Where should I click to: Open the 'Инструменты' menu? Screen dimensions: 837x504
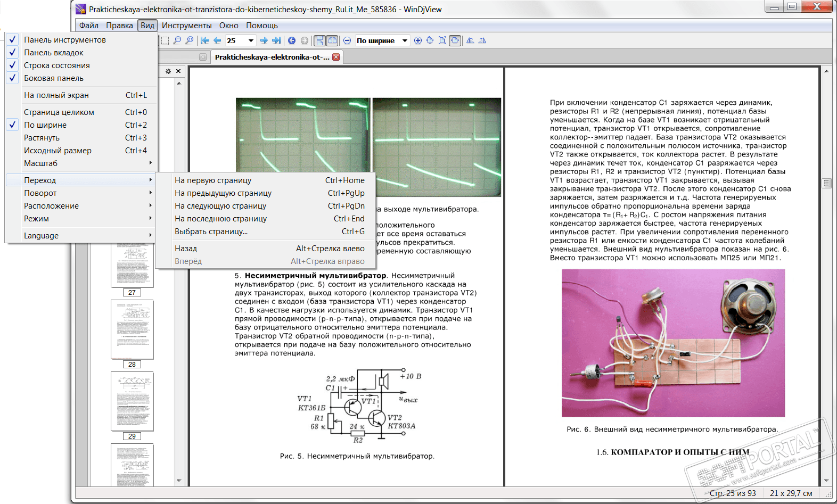point(186,26)
